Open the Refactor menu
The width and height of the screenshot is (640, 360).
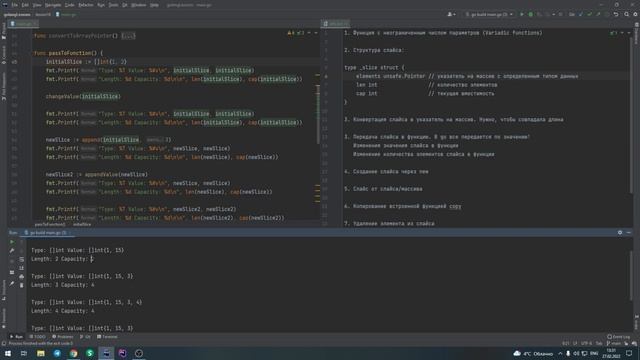[86, 5]
